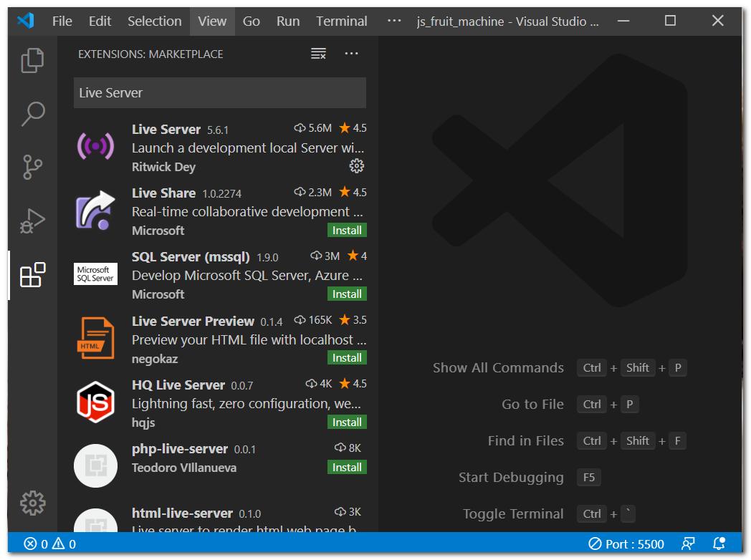This screenshot has height=560, width=751.
Task: Click the Live Share extension icon
Action: click(x=95, y=210)
